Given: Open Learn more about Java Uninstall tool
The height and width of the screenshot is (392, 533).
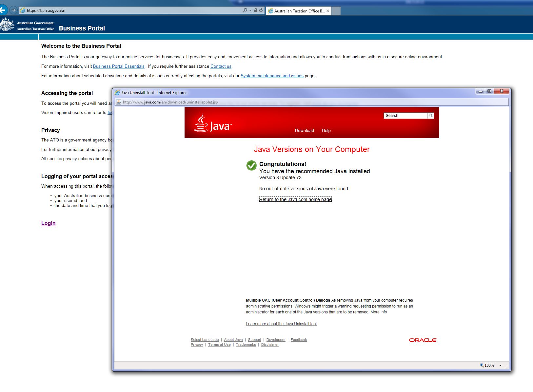Looking at the screenshot, I should (281, 324).
